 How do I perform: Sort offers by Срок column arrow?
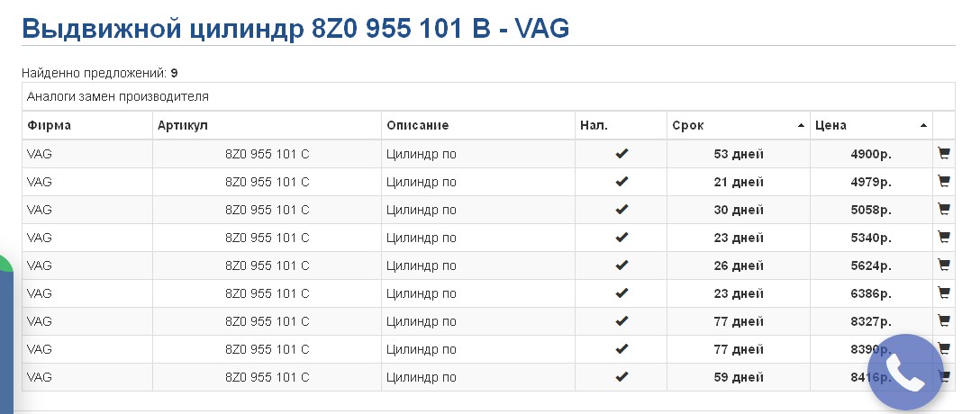click(801, 125)
